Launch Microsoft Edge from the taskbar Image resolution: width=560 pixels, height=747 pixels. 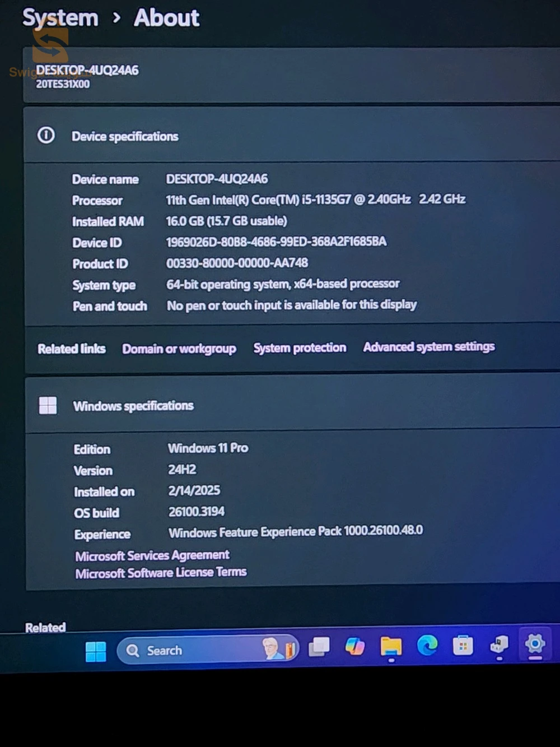click(x=427, y=646)
